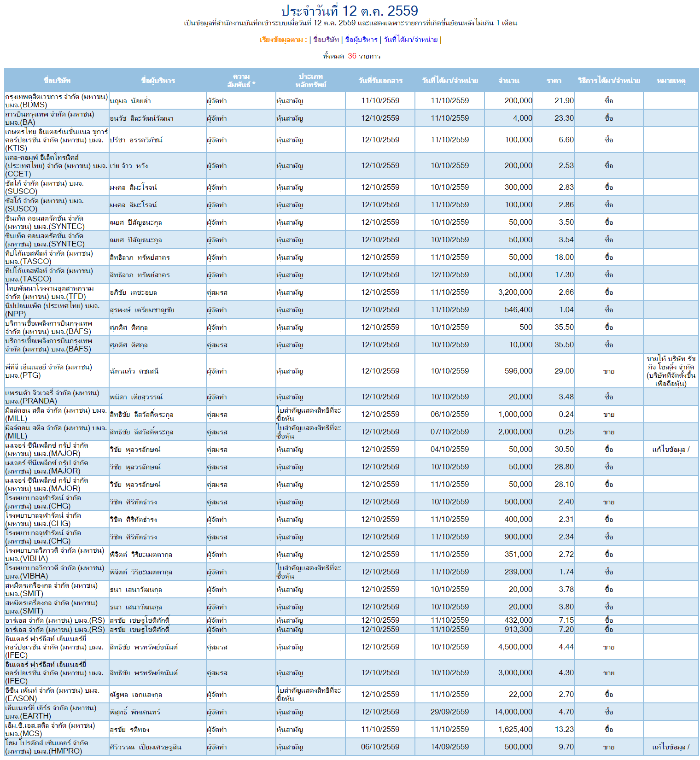Click the ประเภทหลักทรัพย์ column header
The width and height of the screenshot is (700, 760).
click(x=311, y=81)
